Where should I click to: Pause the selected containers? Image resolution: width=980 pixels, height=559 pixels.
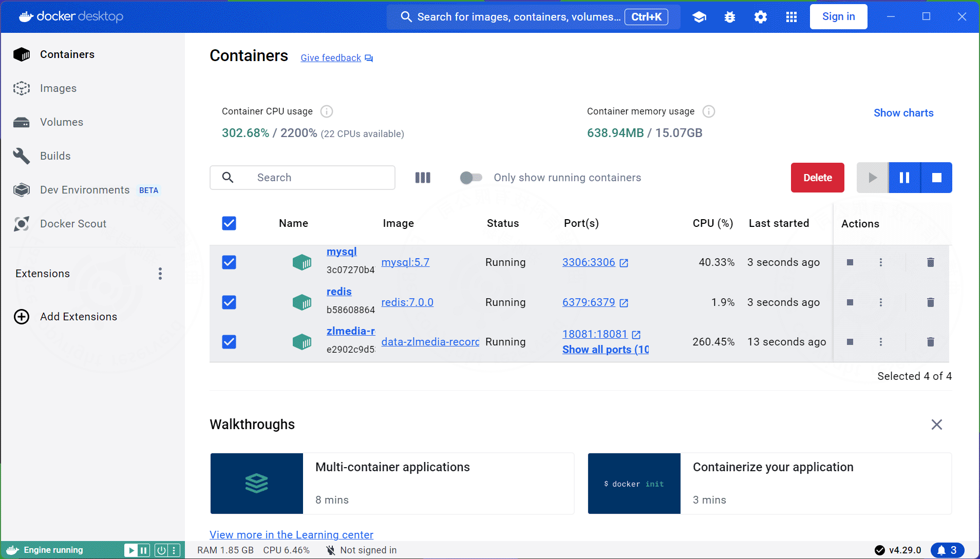pyautogui.click(x=904, y=178)
